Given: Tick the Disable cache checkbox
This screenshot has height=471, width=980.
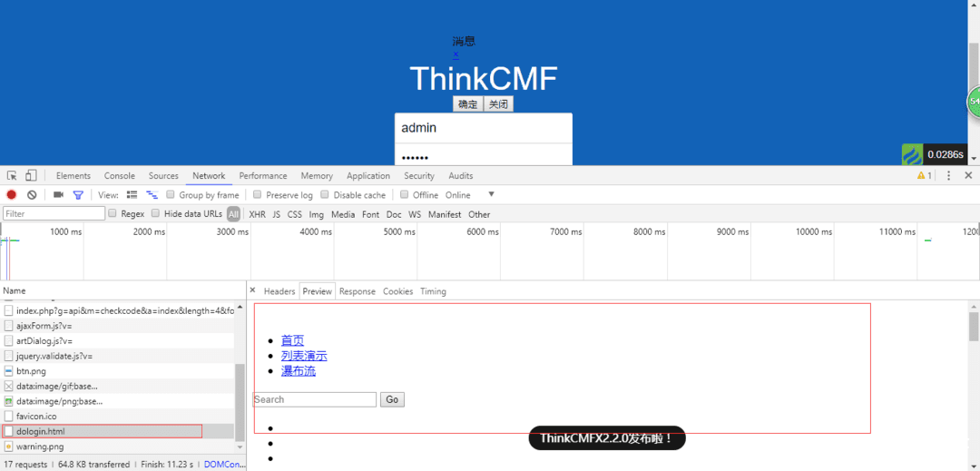Looking at the screenshot, I should click(325, 195).
